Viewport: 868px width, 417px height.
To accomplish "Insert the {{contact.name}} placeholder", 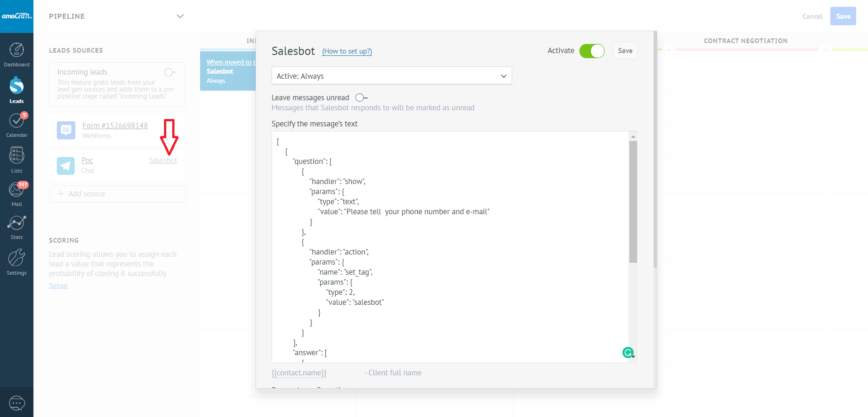I will [x=299, y=373].
